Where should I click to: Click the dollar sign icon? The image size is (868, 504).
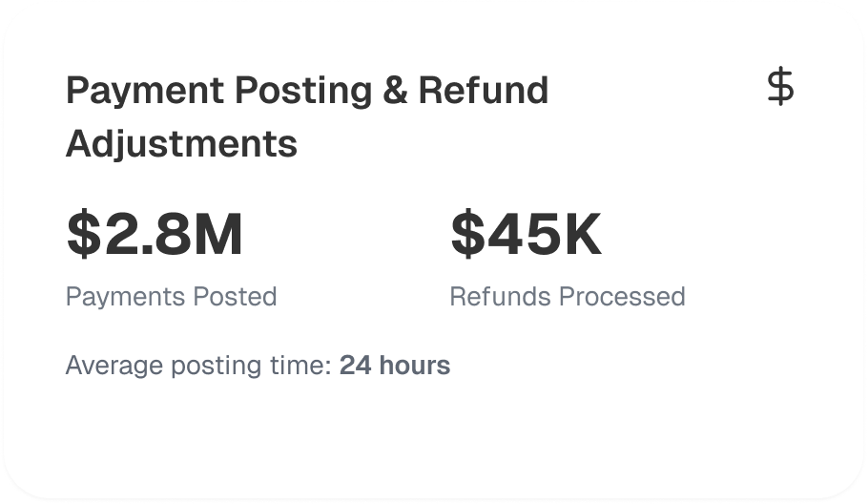pos(780,89)
